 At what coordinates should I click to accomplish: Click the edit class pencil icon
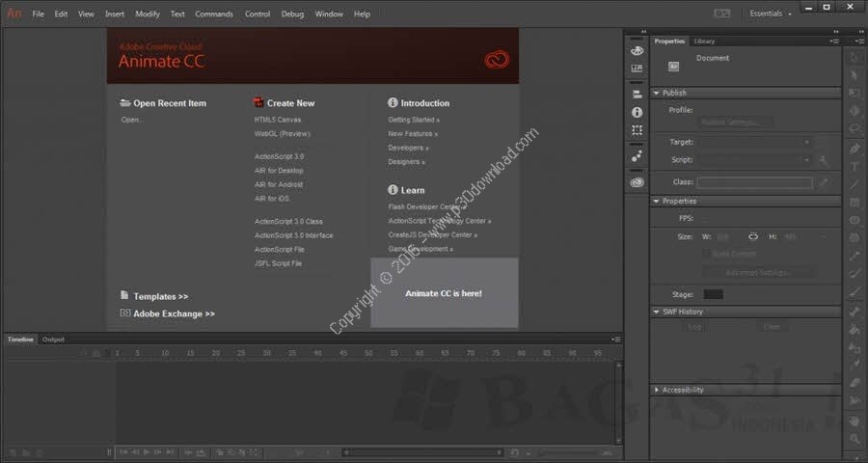tap(824, 182)
